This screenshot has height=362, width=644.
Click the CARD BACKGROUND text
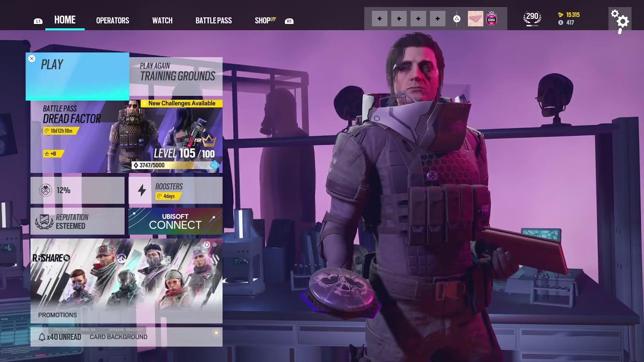pos(118,337)
